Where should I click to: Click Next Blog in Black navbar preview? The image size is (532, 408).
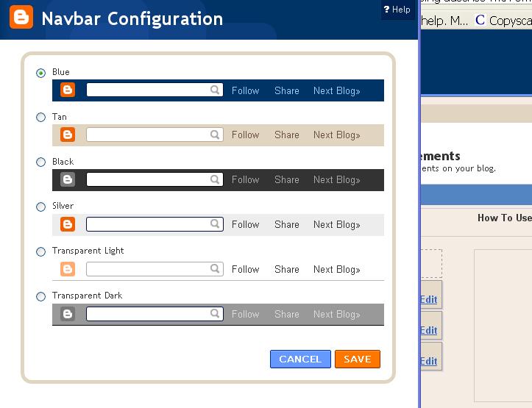pos(336,180)
